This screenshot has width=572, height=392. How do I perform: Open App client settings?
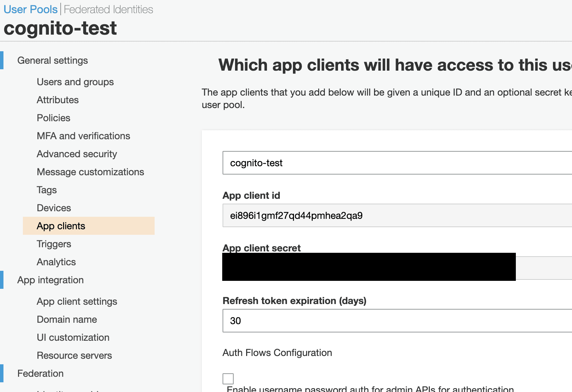point(77,302)
